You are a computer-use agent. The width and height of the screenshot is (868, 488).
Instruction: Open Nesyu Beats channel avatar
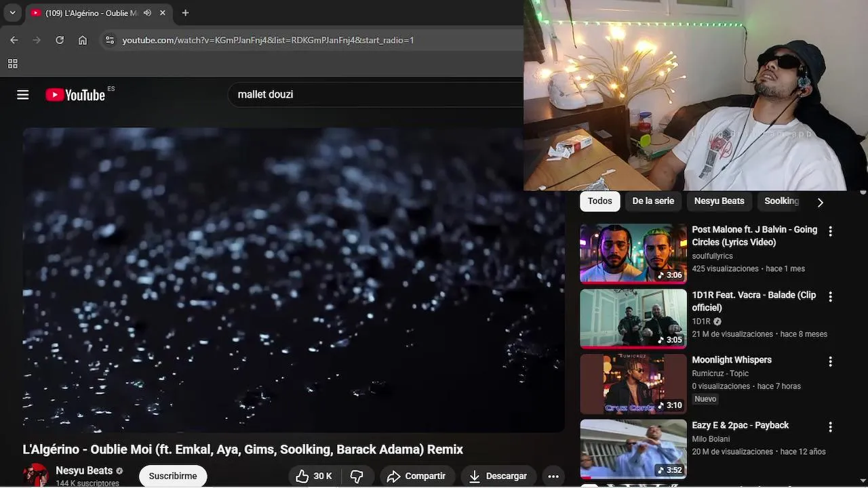coord(35,475)
